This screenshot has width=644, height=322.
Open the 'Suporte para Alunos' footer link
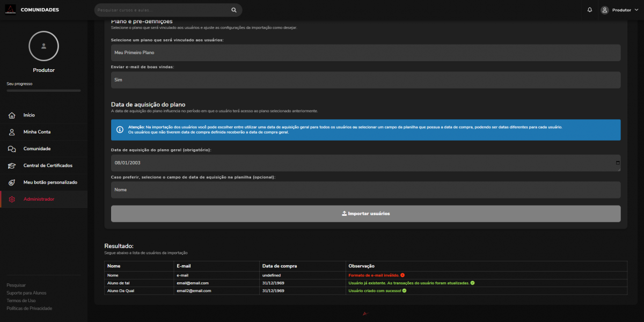(26, 293)
